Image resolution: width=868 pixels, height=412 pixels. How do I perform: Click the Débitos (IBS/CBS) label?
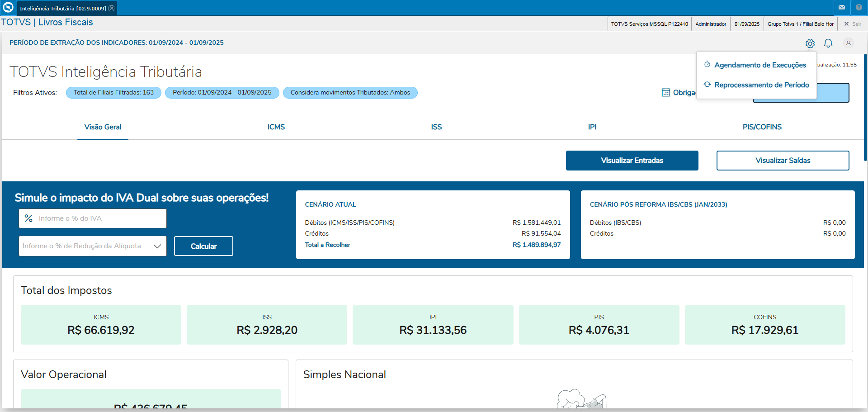coord(615,223)
